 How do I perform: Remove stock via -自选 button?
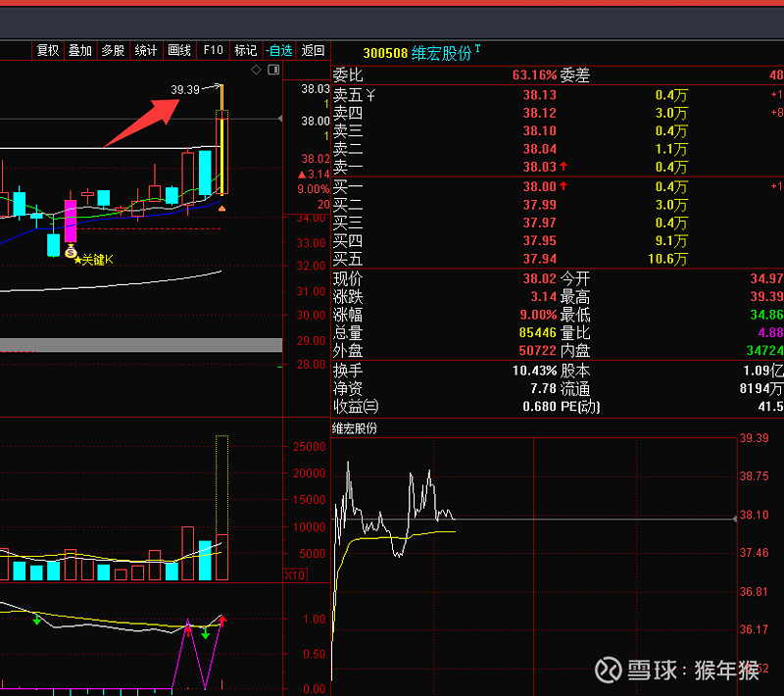pyautogui.click(x=279, y=51)
